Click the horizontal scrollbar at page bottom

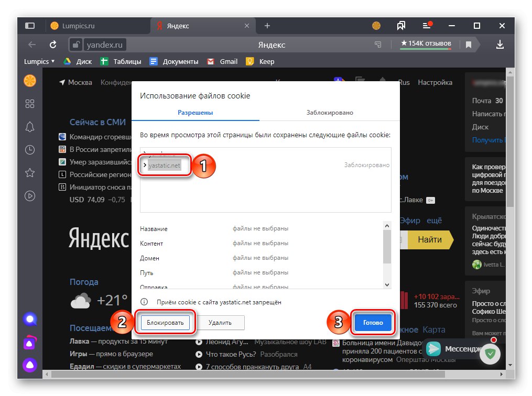(x=248, y=375)
